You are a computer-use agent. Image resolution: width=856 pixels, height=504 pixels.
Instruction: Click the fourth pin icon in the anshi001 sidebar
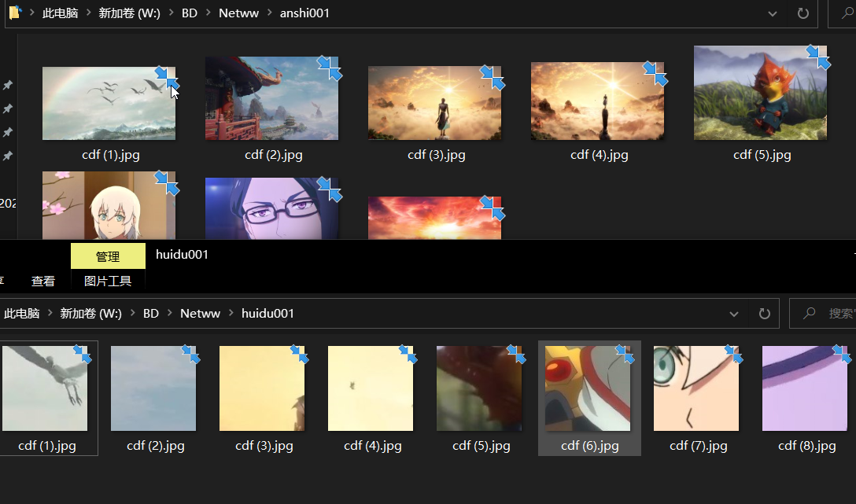tap(8, 156)
